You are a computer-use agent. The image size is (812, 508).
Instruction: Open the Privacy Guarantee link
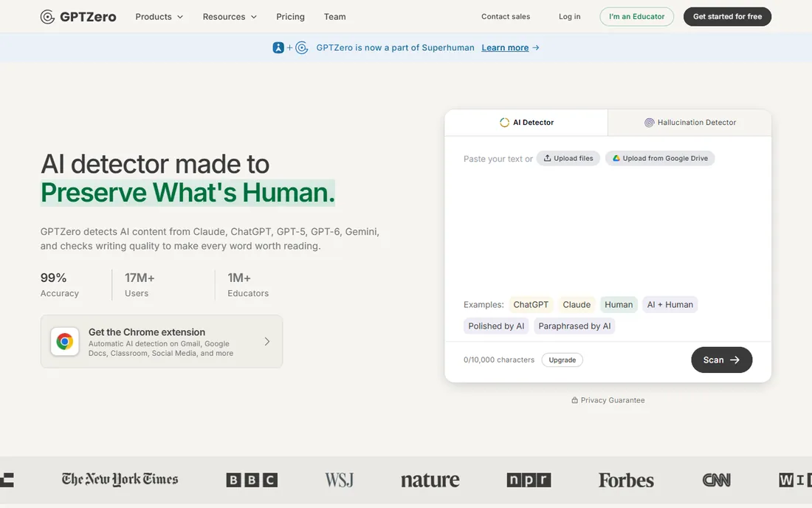608,400
